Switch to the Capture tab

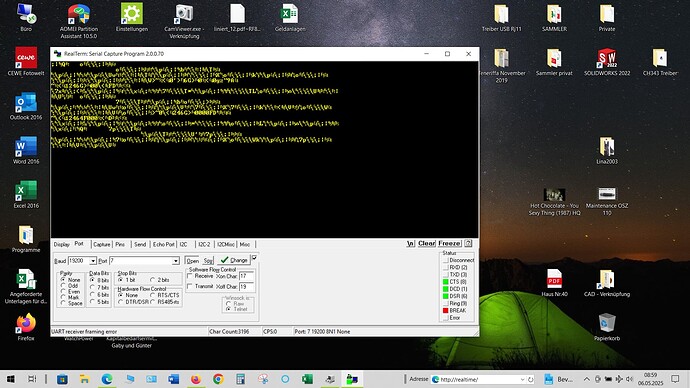click(102, 244)
